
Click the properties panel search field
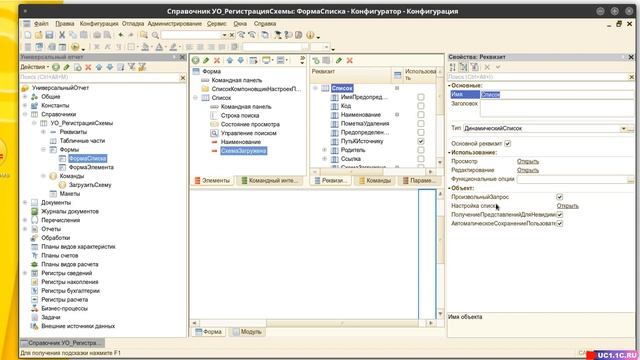[x=538, y=77]
